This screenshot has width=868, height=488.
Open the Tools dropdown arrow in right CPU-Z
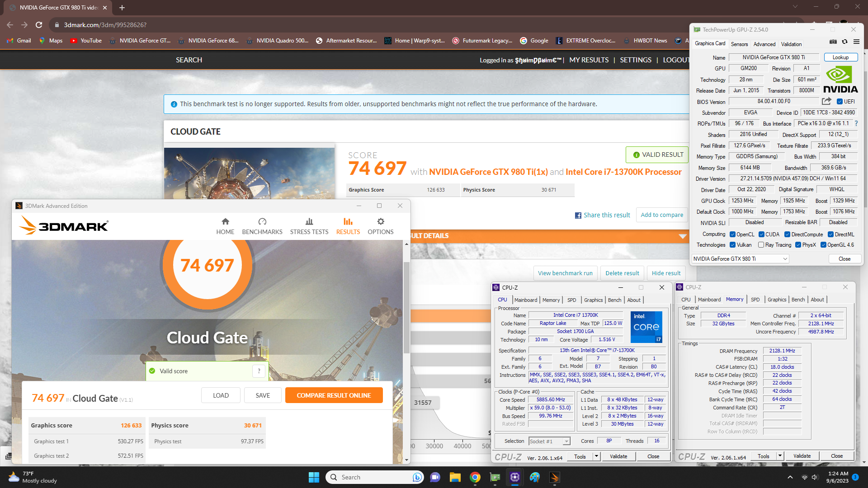click(780, 456)
